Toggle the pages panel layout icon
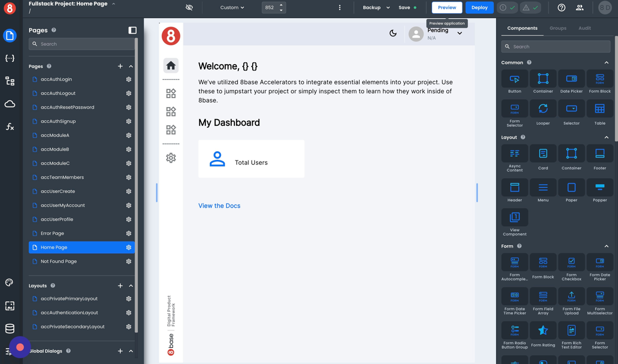 point(132,30)
